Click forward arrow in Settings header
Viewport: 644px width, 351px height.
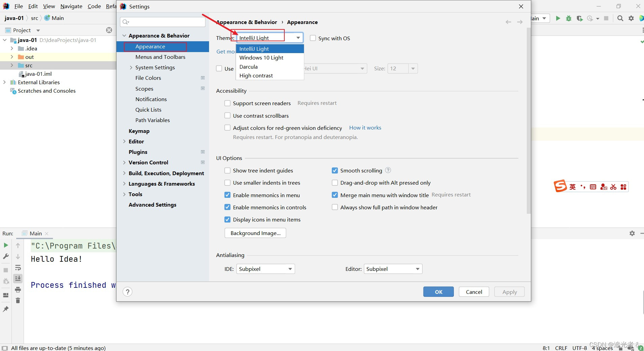tap(520, 22)
